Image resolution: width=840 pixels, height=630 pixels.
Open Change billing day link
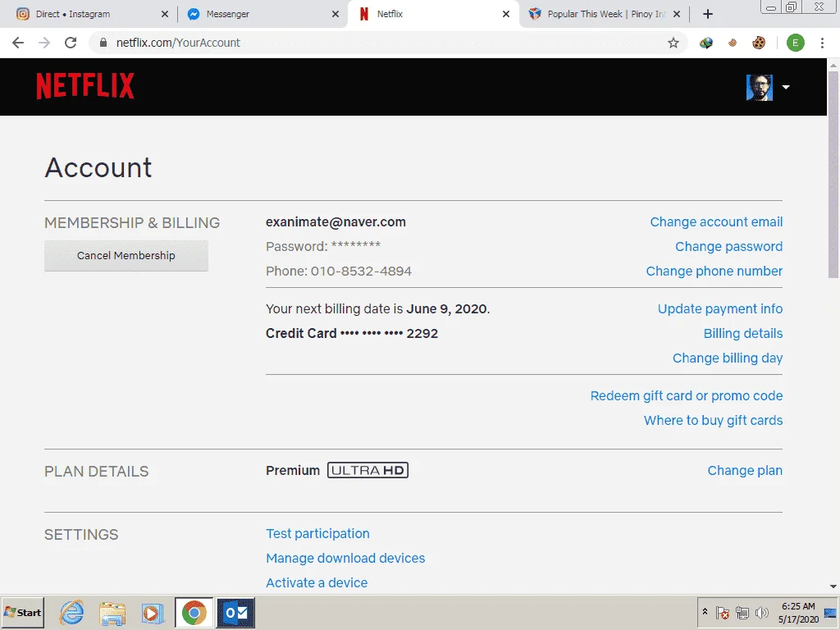(x=728, y=358)
